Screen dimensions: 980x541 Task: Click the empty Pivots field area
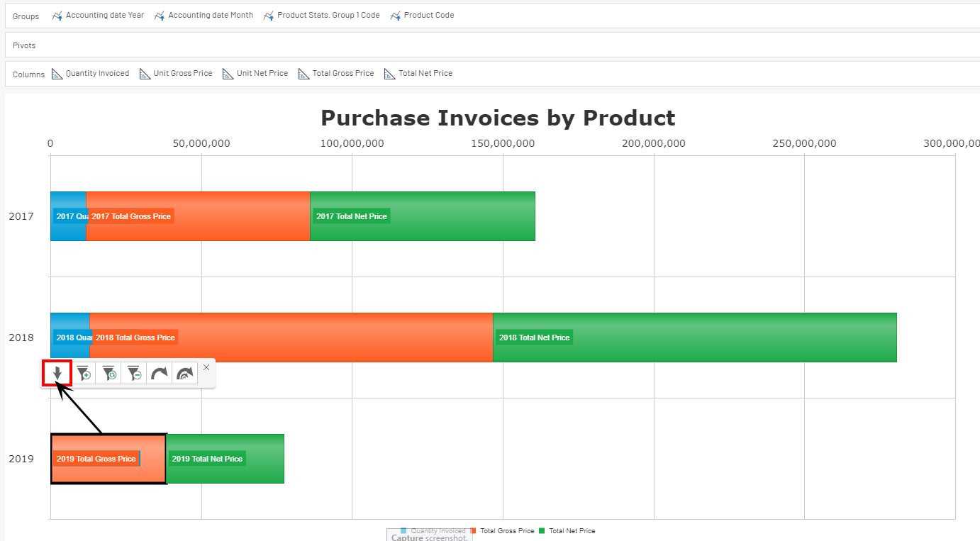point(496,45)
